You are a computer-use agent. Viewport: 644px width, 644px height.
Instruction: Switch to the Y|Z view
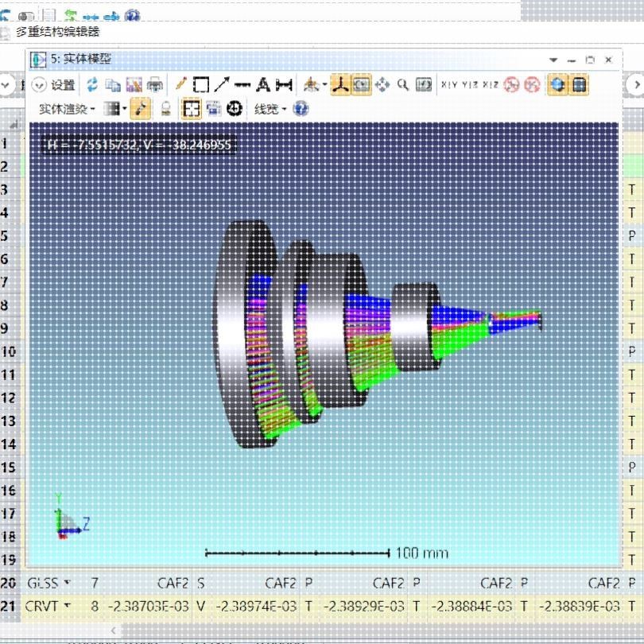(x=470, y=84)
